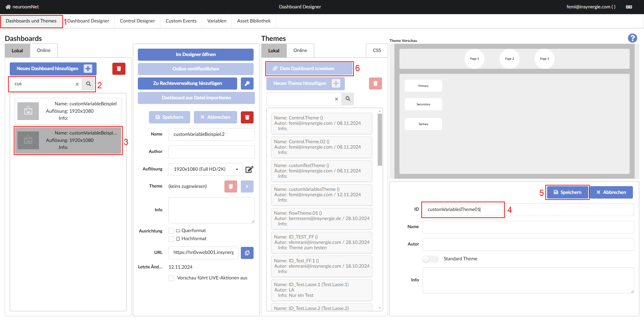Click the edit resolution pencil icon
The image size is (644, 321).
pos(249,169)
